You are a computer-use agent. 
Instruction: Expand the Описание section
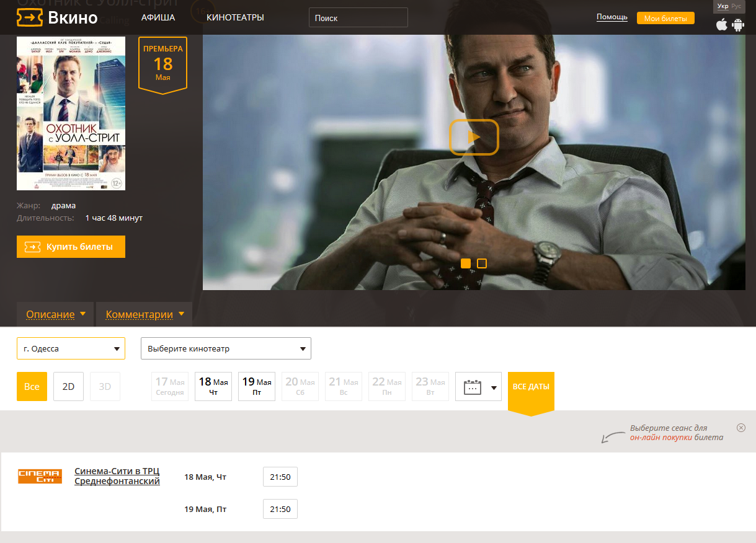tap(55, 314)
